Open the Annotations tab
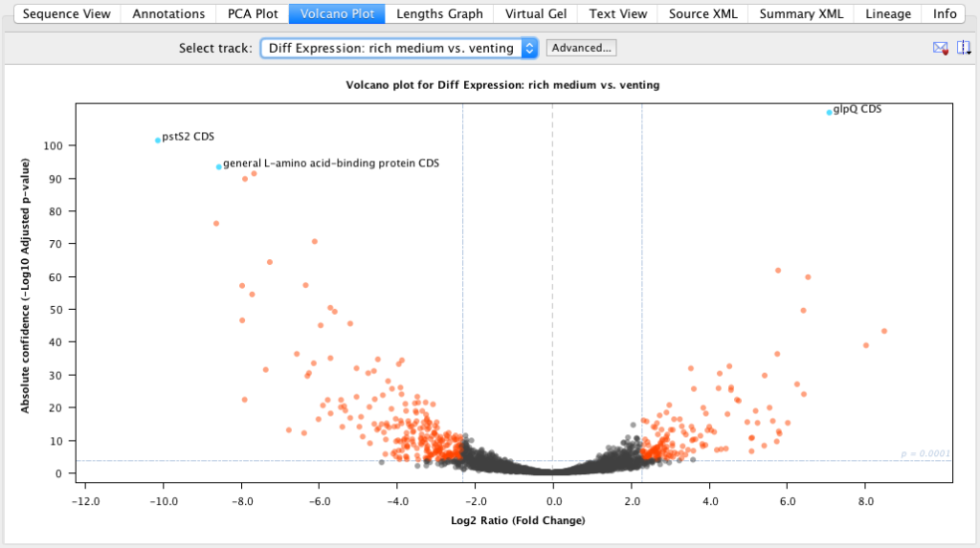The image size is (980, 548). point(168,14)
